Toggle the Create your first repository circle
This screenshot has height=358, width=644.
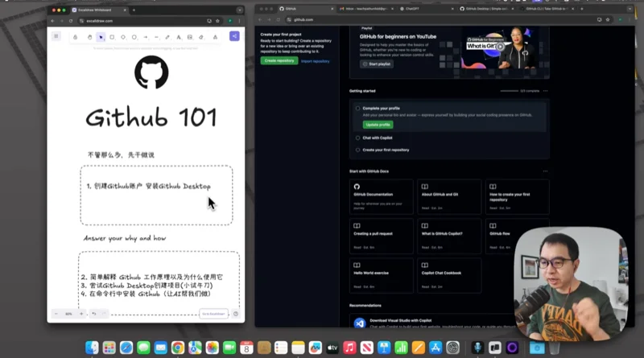357,150
